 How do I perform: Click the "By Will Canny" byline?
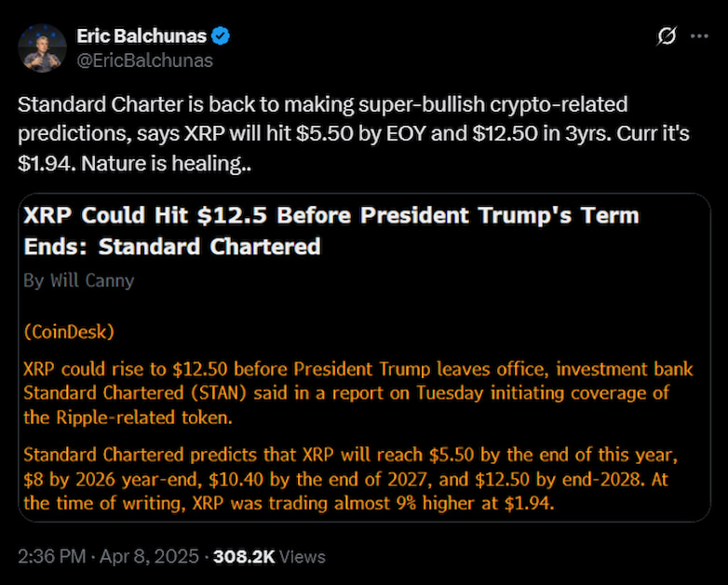pyautogui.click(x=79, y=280)
